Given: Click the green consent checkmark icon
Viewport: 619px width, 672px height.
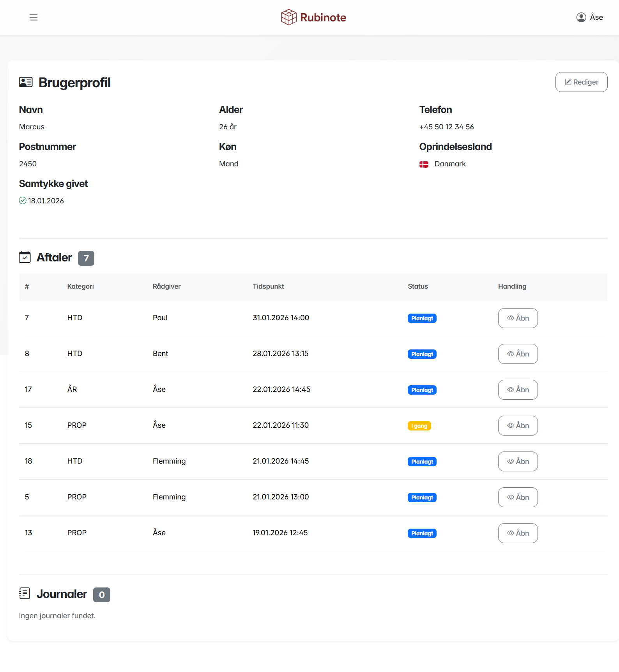Looking at the screenshot, I should pos(23,201).
